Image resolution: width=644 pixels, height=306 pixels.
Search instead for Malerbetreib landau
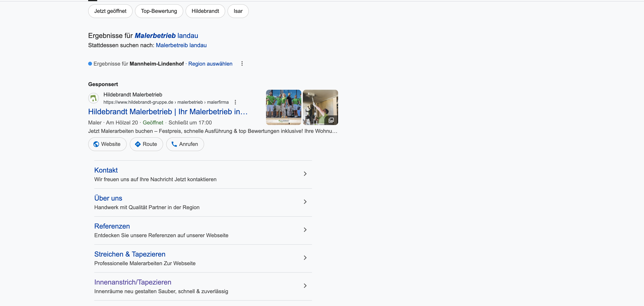pos(181,45)
